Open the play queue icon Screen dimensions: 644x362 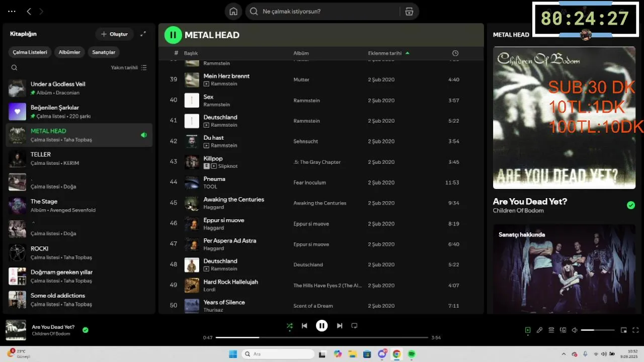551,330
